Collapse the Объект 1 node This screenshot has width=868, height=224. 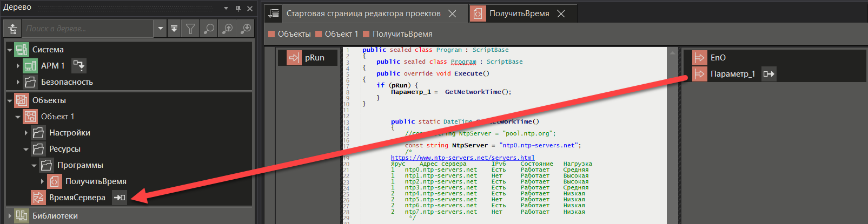18,117
